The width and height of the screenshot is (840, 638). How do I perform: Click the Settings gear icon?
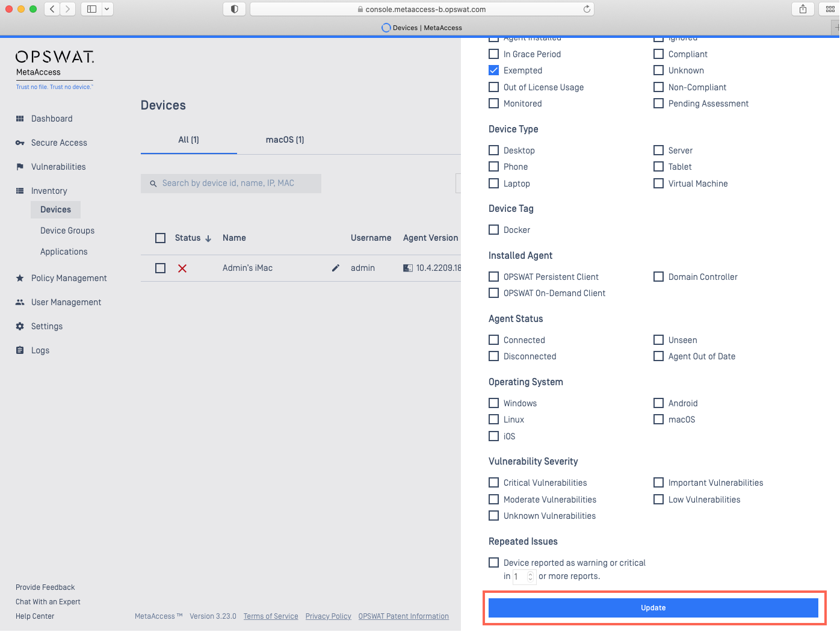(x=20, y=326)
